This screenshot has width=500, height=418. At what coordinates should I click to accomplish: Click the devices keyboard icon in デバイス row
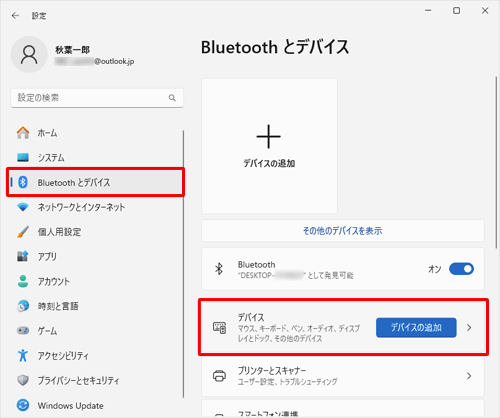click(x=219, y=328)
